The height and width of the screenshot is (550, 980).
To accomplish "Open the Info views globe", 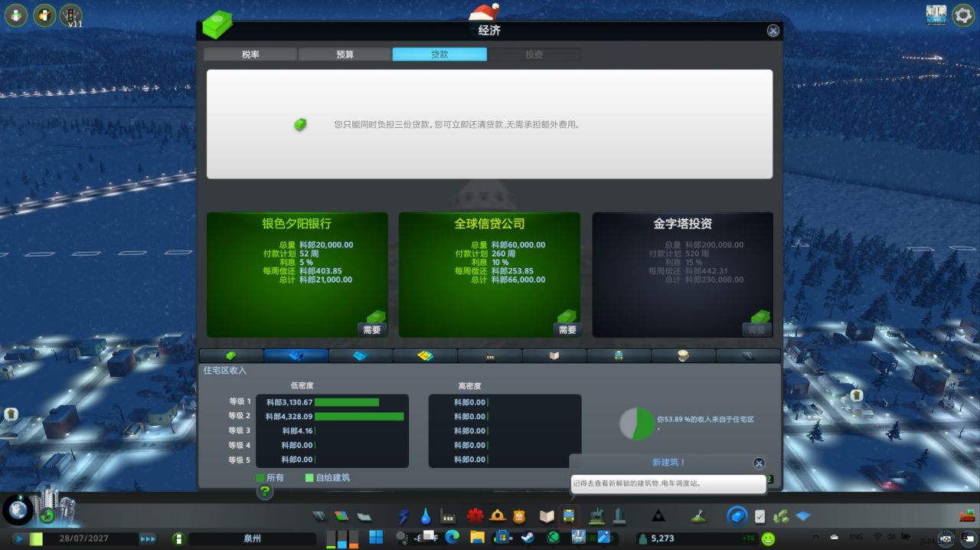I will tap(18, 509).
